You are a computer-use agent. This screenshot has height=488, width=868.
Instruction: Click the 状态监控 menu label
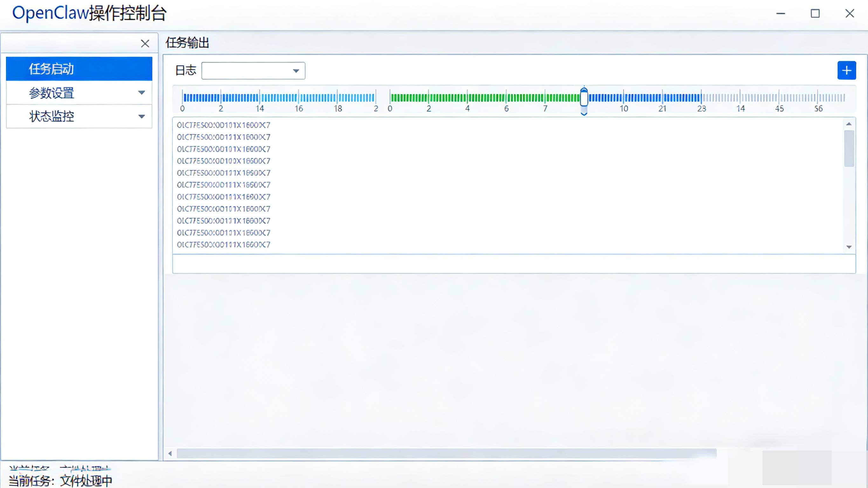51,117
